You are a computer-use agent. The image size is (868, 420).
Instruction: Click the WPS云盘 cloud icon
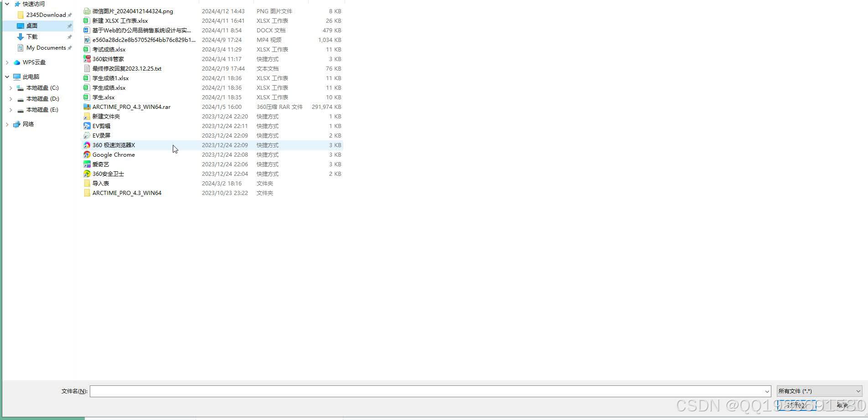point(17,62)
